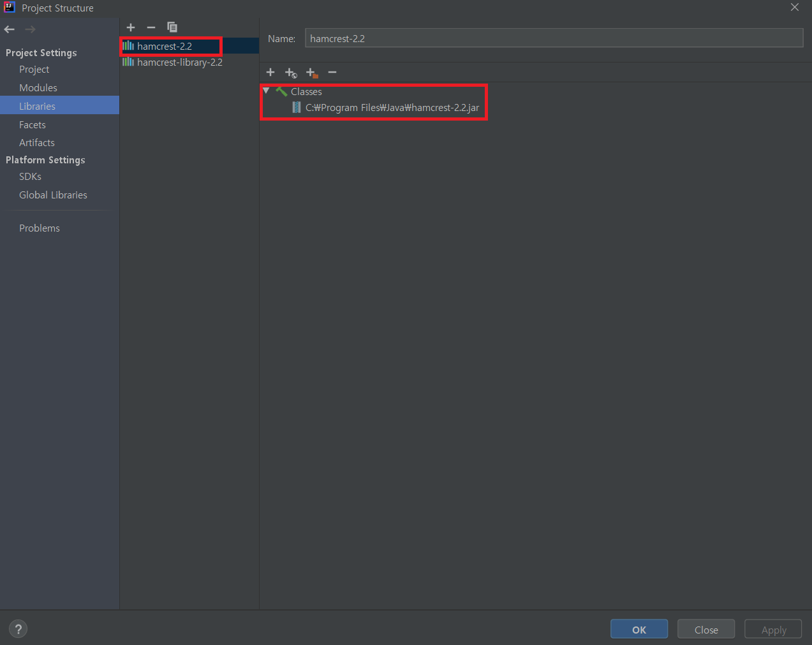The image size is (812, 645).
Task: Click the 'Name:' label
Action: 281,39
